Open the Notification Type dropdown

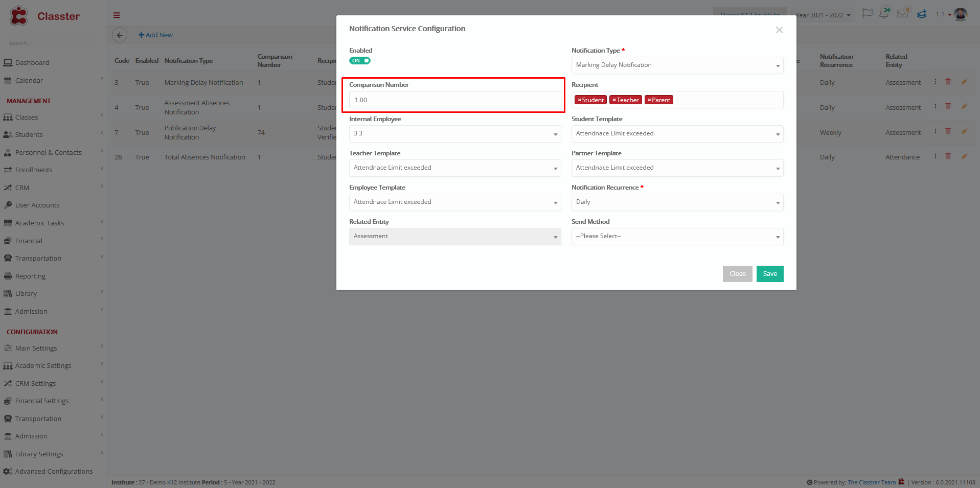[677, 65]
